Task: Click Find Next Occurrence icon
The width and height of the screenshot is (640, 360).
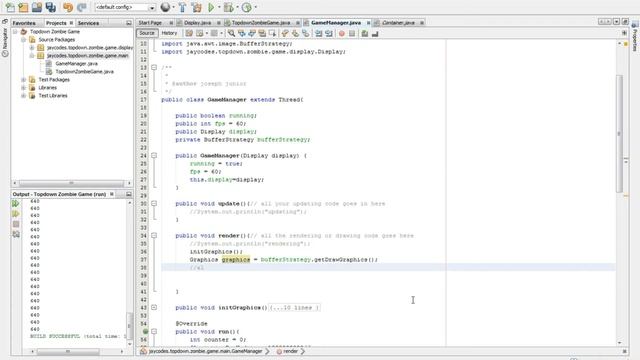Action: tap(252, 33)
